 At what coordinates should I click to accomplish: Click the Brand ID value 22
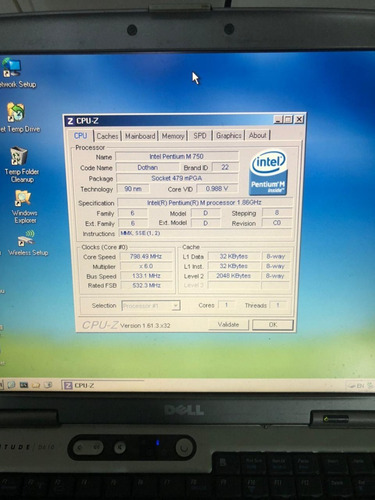click(x=225, y=167)
